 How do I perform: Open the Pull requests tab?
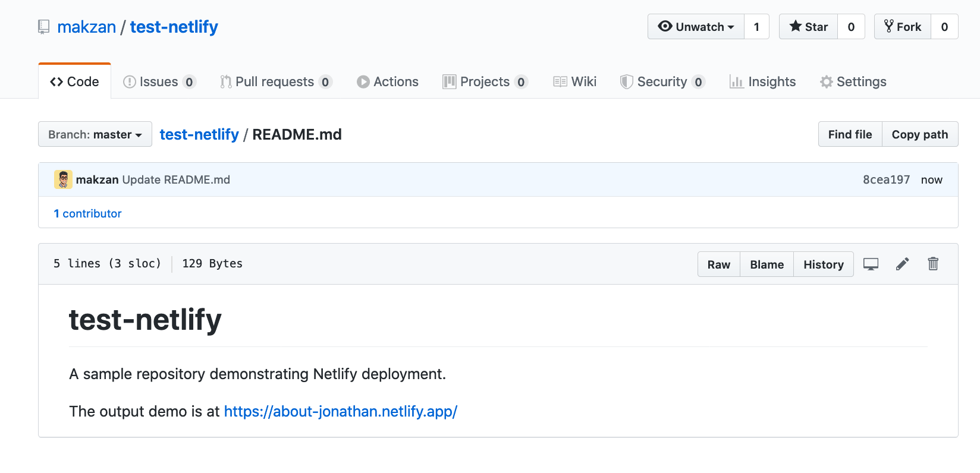276,81
